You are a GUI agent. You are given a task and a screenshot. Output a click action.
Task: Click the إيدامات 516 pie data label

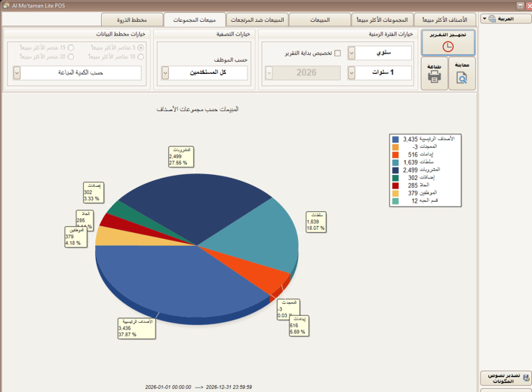299,326
